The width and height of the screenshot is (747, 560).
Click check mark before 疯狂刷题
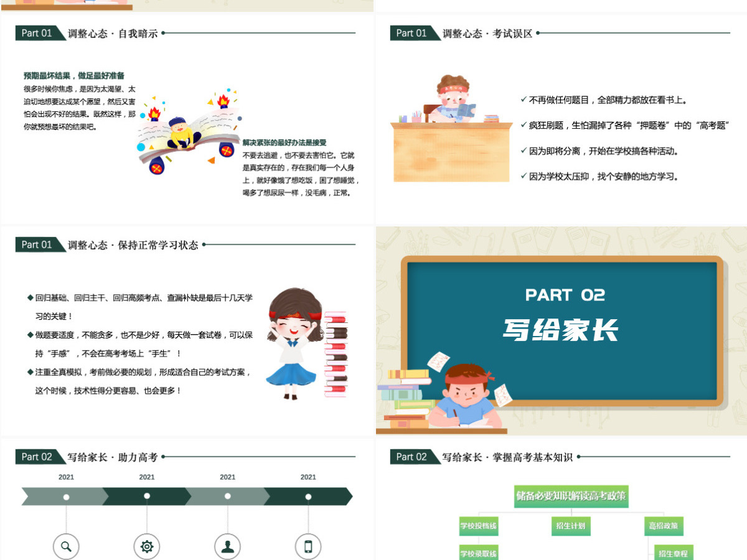(524, 124)
